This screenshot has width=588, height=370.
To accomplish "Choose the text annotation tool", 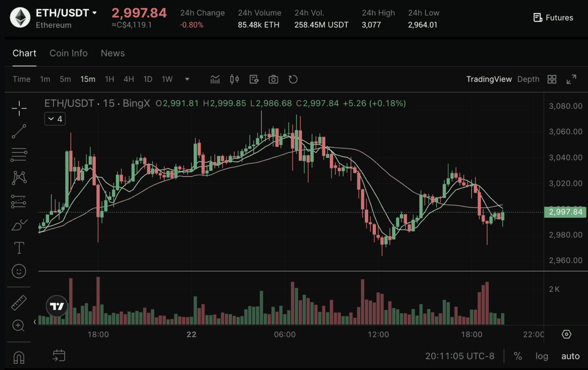I will click(x=19, y=248).
